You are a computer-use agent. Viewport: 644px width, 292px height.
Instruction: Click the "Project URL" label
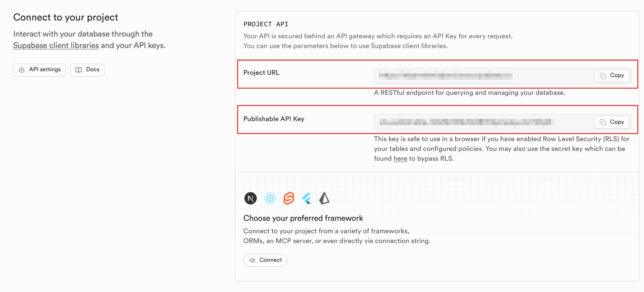tap(261, 73)
